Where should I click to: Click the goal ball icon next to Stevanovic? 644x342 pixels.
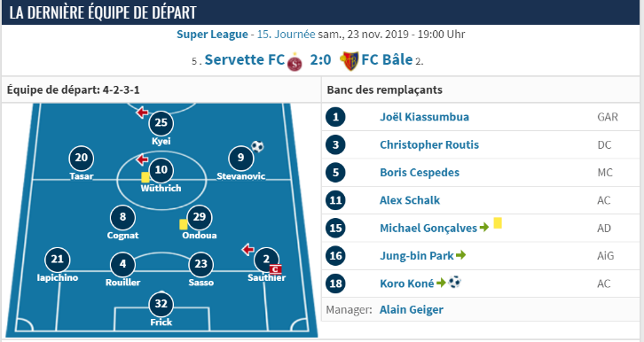click(x=257, y=146)
